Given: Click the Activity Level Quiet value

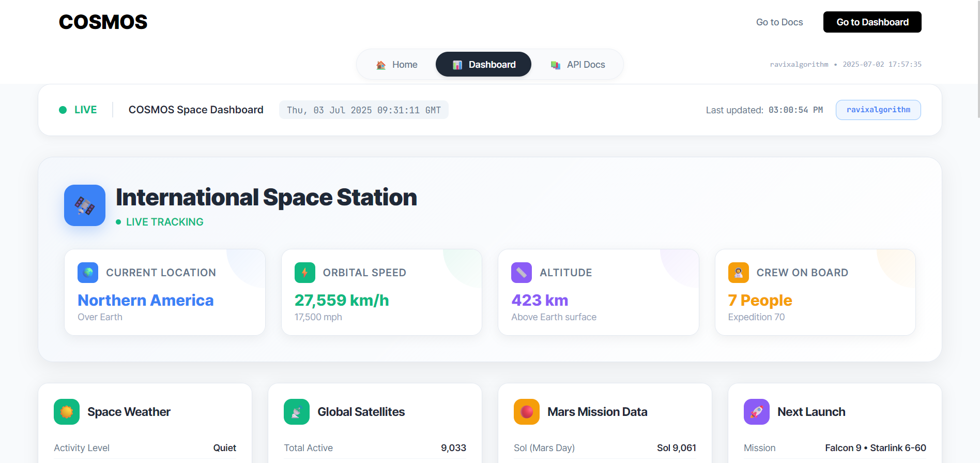Looking at the screenshot, I should pyautogui.click(x=225, y=448).
